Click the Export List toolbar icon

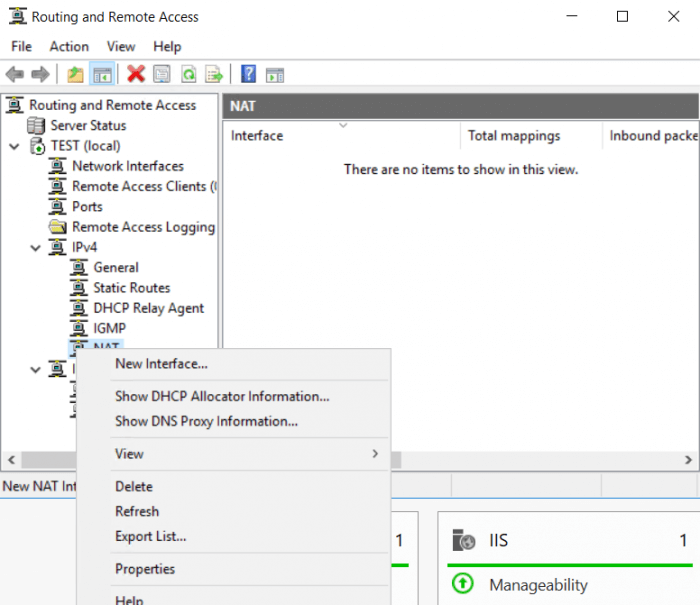click(214, 74)
